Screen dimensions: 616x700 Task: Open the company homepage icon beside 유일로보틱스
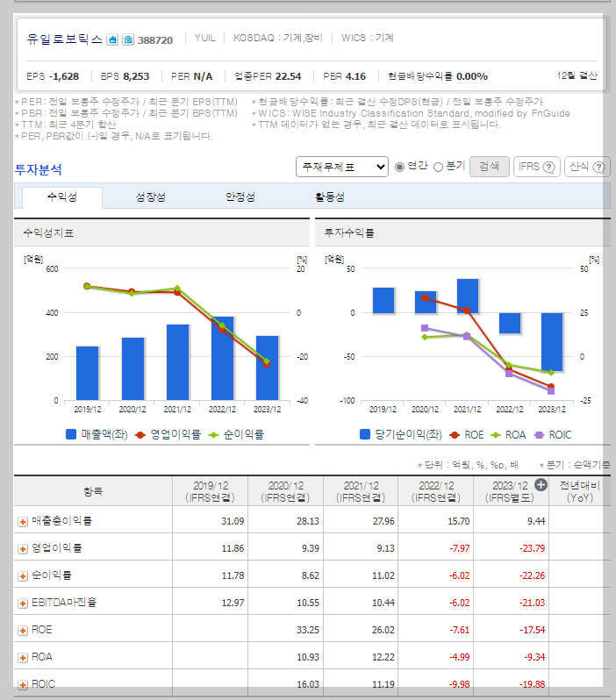coord(112,39)
